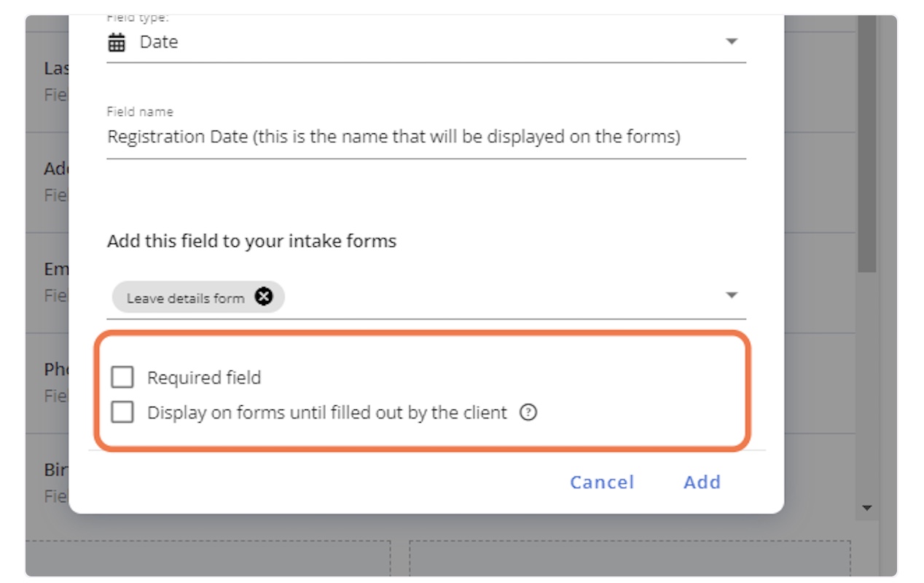924x583 pixels.
Task: Click the vertical scrollbar thumb
Action: coord(866,146)
